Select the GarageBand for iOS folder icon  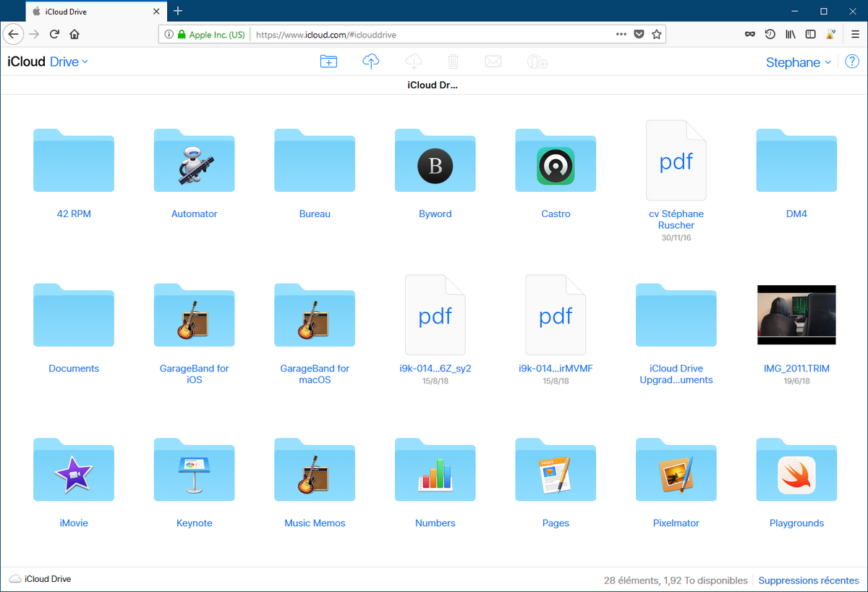pos(194,315)
